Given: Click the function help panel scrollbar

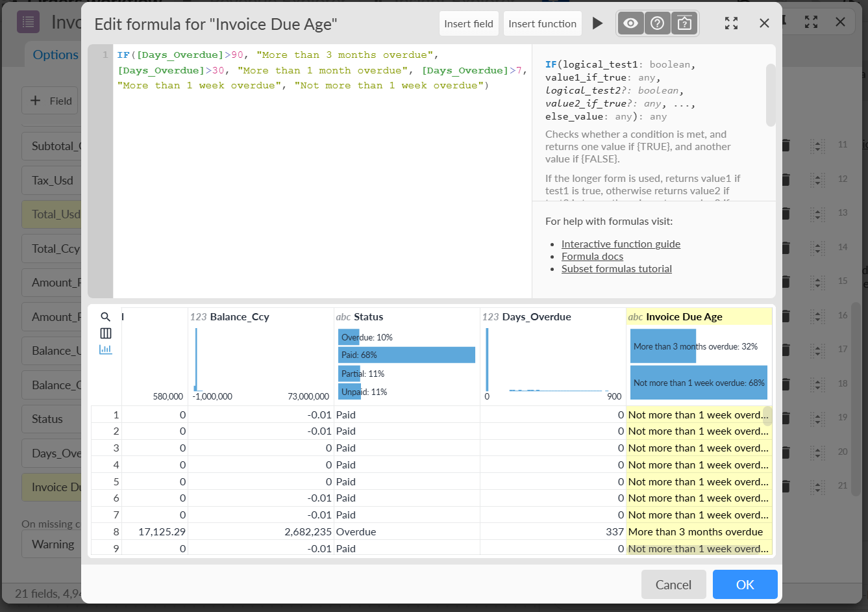Looking at the screenshot, I should point(771,95).
